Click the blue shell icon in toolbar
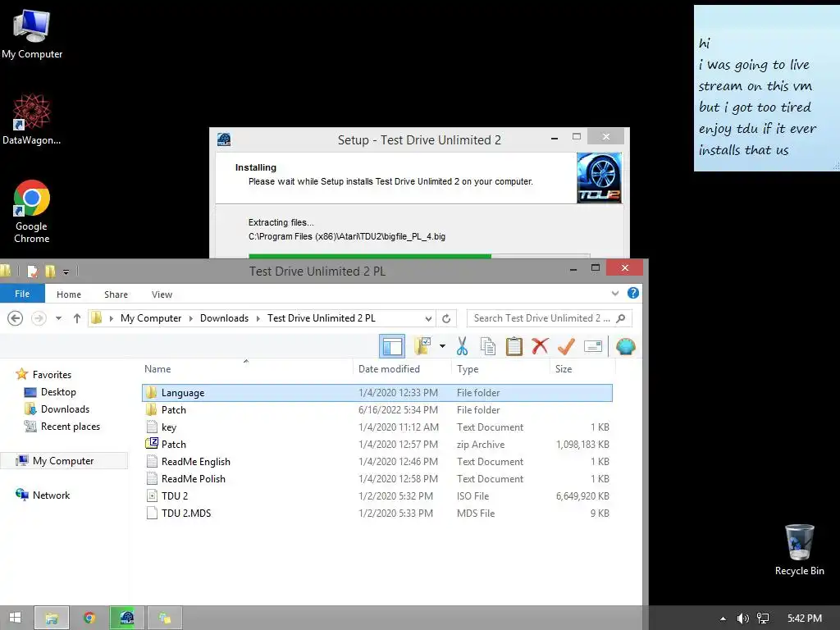The width and height of the screenshot is (840, 630). point(625,347)
